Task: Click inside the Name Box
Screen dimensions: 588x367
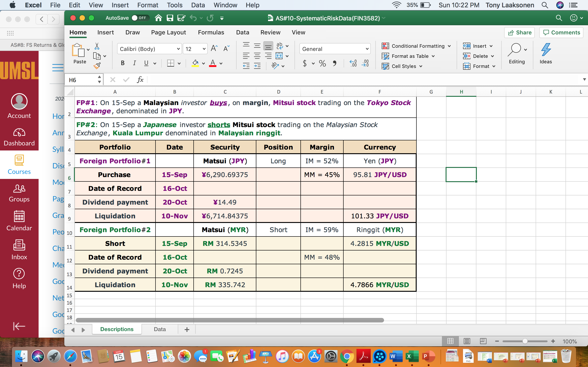Action: pyautogui.click(x=80, y=79)
